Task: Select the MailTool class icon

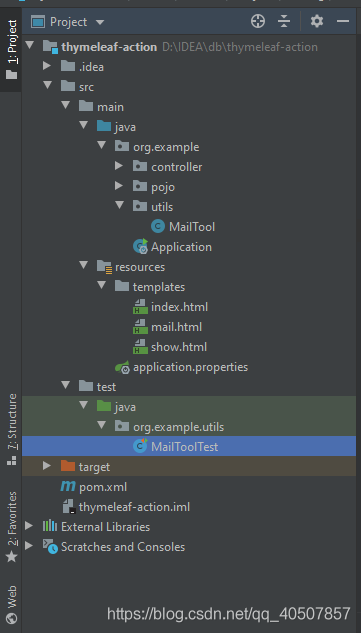Action: [x=158, y=226]
